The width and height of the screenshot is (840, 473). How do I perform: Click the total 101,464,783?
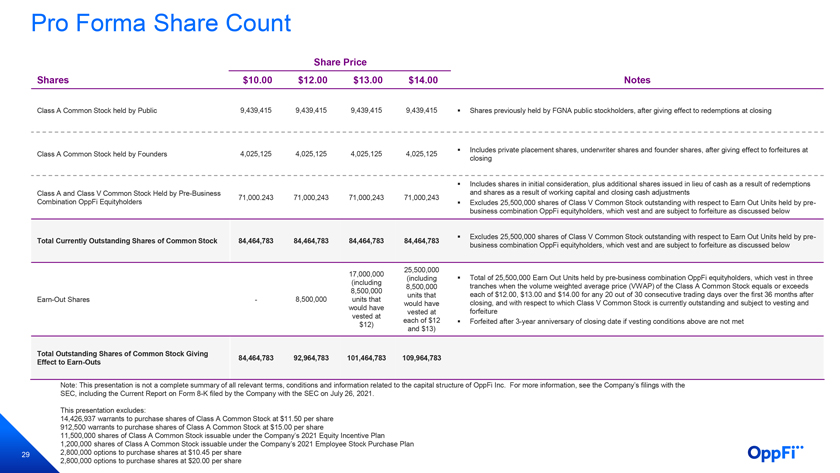coord(366,358)
